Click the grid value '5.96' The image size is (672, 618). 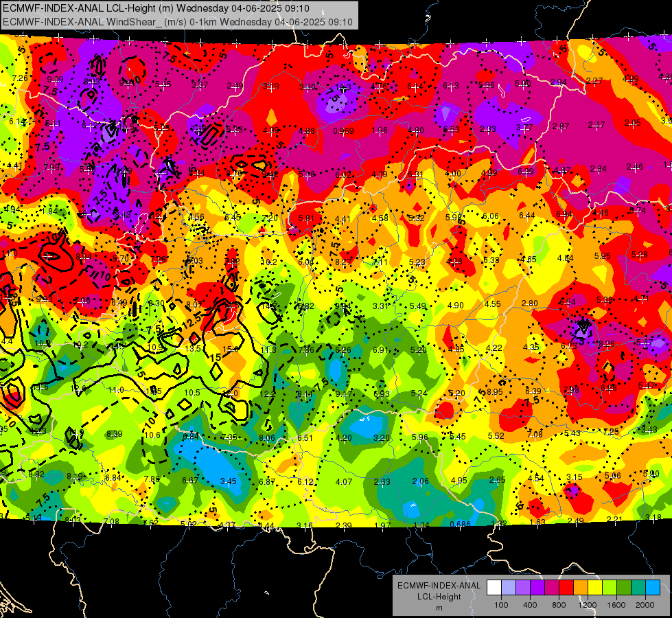[419, 437]
